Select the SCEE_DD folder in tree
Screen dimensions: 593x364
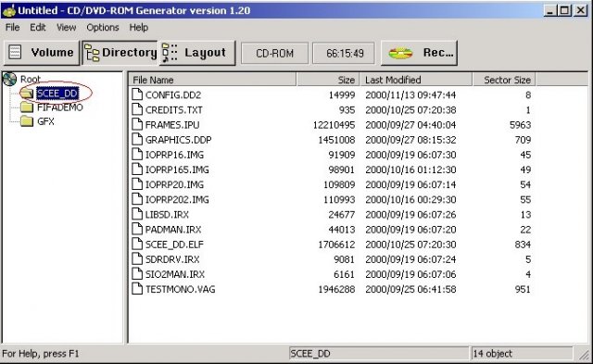click(57, 94)
